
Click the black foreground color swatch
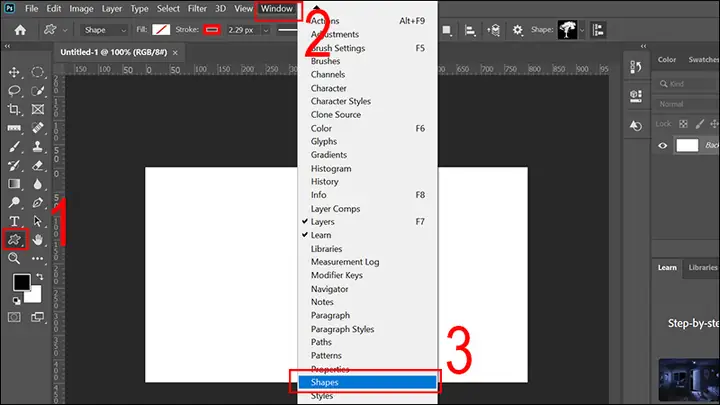click(x=21, y=282)
